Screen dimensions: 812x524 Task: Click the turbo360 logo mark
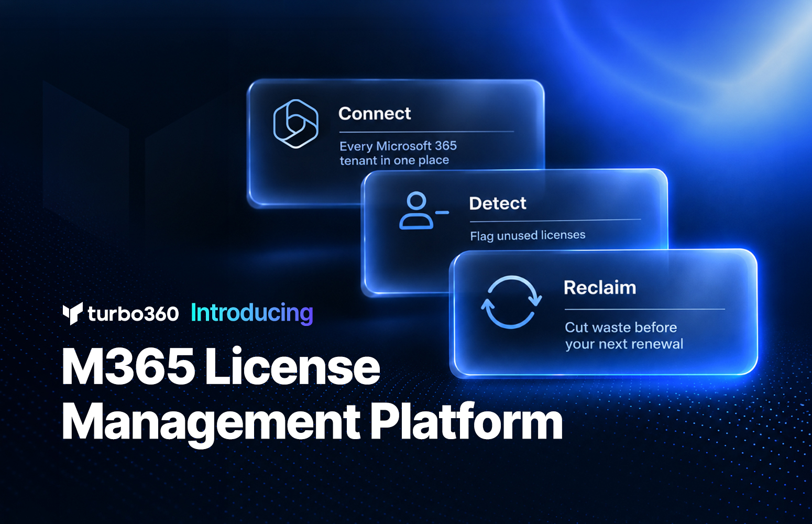click(72, 313)
